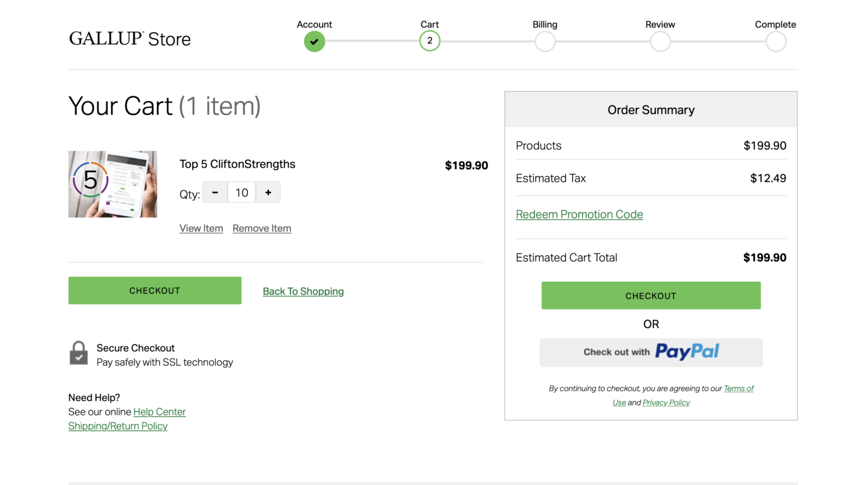Image resolution: width=868 pixels, height=485 pixels.
Task: Decrease quantity with the minus button
Action: click(x=215, y=193)
